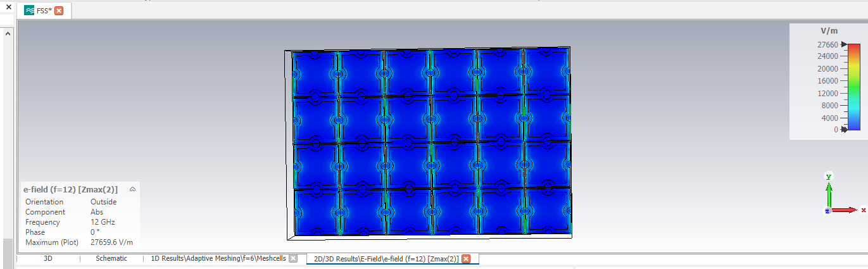Collapse the e-field info panel chevron
This screenshot has height=269, width=868.
(x=132, y=189)
